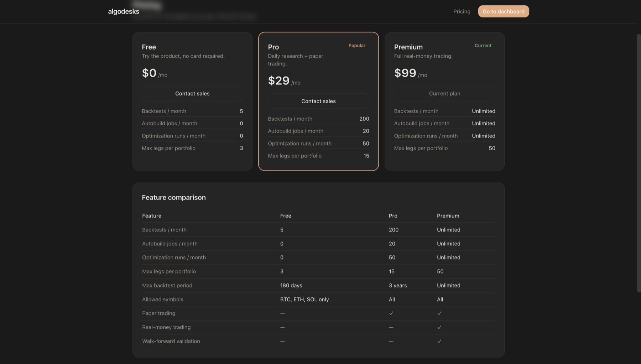This screenshot has height=364, width=641.
Task: Click the Allowed symbols row label
Action: [163, 300]
